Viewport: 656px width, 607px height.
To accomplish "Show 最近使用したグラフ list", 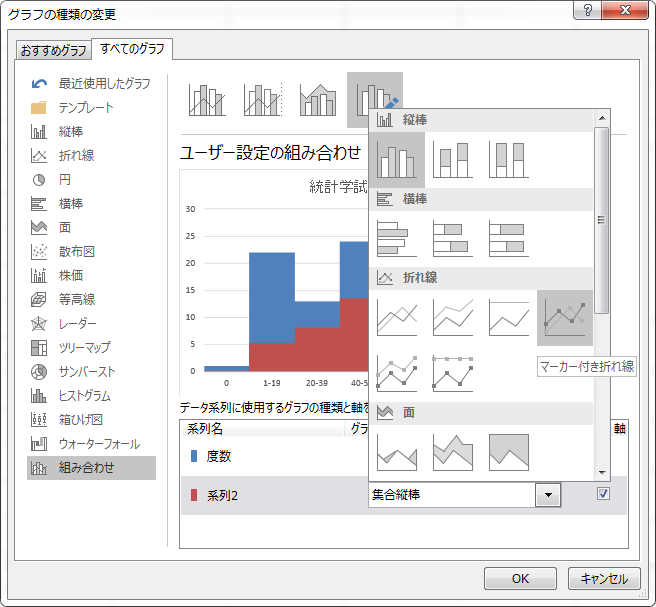I will pos(91,84).
